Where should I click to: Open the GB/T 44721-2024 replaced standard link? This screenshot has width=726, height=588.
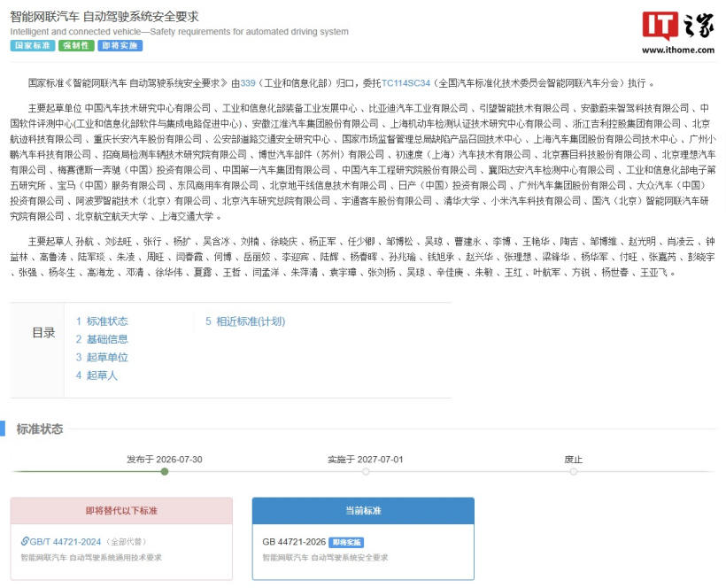point(66,542)
